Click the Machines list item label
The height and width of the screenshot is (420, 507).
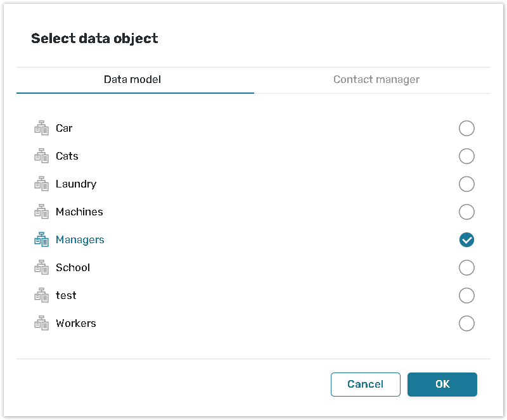[x=79, y=212]
